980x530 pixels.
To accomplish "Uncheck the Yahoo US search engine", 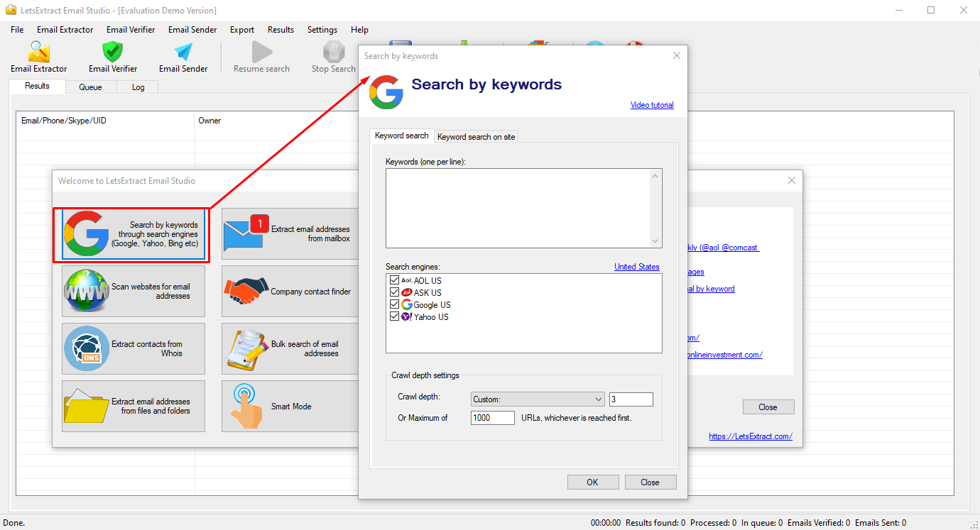I will pos(395,316).
